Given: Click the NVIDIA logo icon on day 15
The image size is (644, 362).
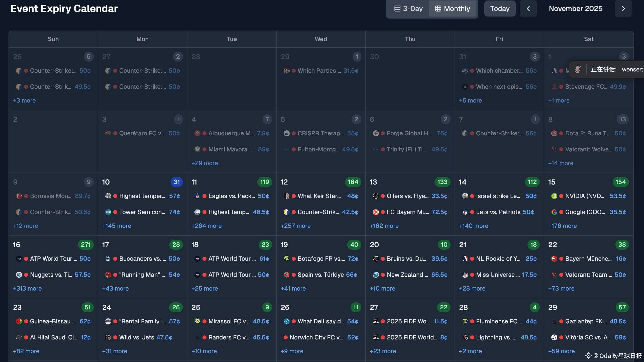Looking at the screenshot, I should (x=554, y=196).
